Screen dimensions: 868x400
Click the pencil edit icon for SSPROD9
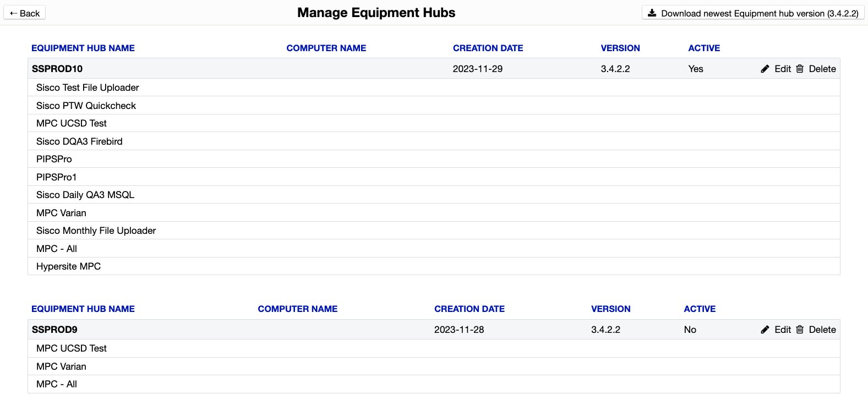(x=765, y=330)
